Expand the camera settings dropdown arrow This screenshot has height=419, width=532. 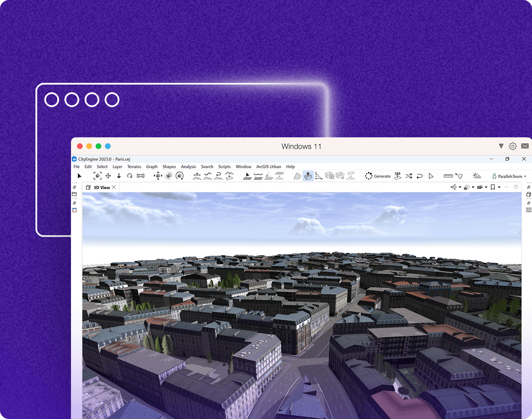tap(486, 187)
